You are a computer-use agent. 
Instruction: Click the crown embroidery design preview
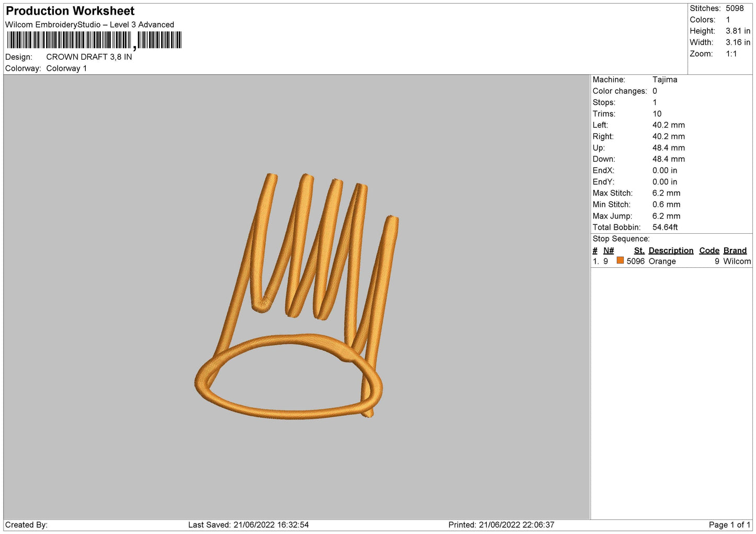pyautogui.click(x=297, y=296)
